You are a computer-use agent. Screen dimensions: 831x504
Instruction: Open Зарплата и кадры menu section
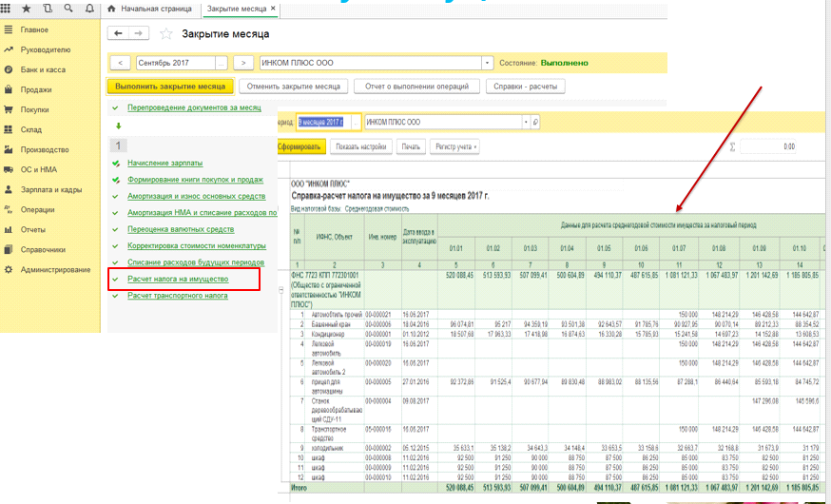50,189
